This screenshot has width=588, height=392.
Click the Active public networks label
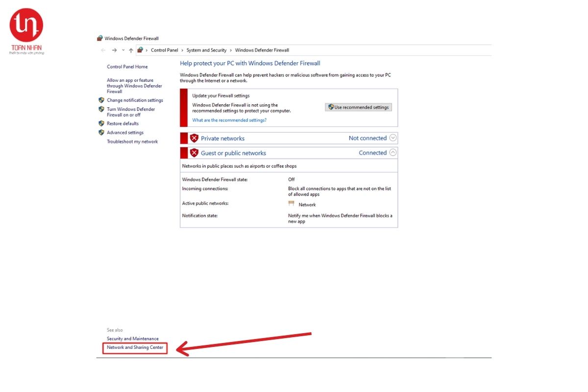[x=205, y=203]
